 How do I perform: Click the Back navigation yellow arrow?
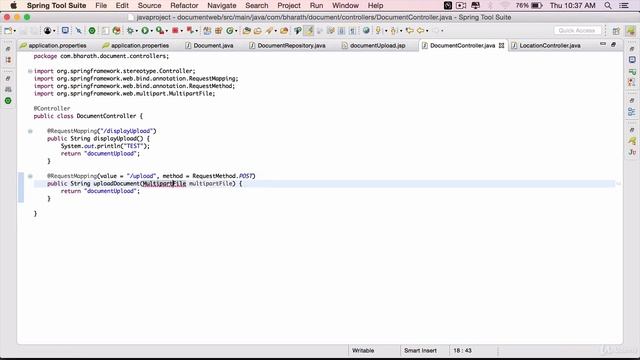point(420,31)
